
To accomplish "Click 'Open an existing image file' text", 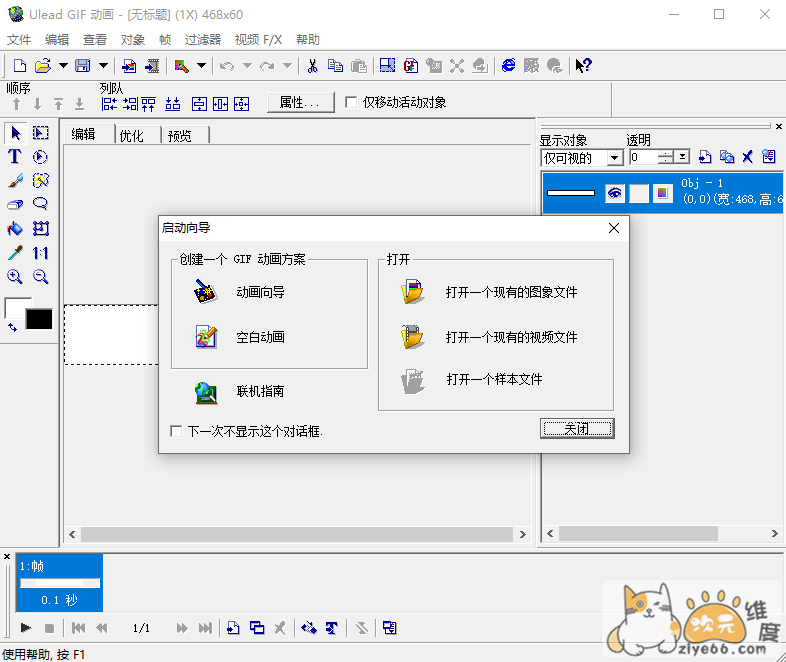I will tap(511, 292).
